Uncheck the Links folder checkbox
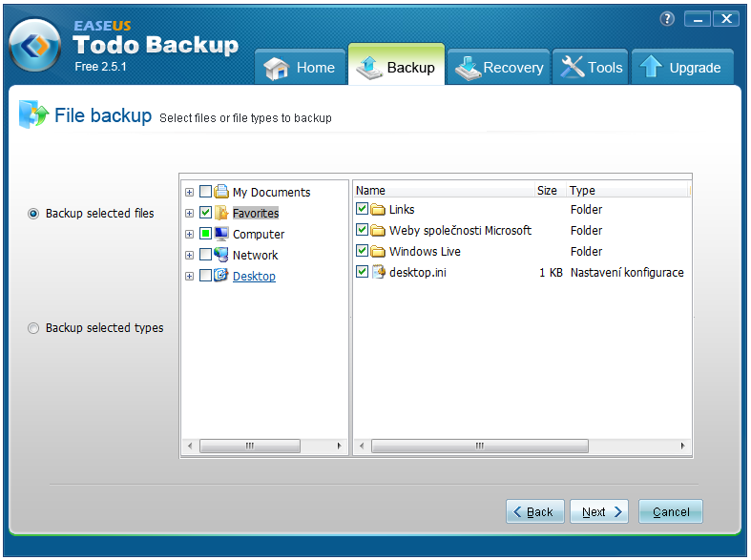The width and height of the screenshot is (751, 560). pyautogui.click(x=362, y=209)
